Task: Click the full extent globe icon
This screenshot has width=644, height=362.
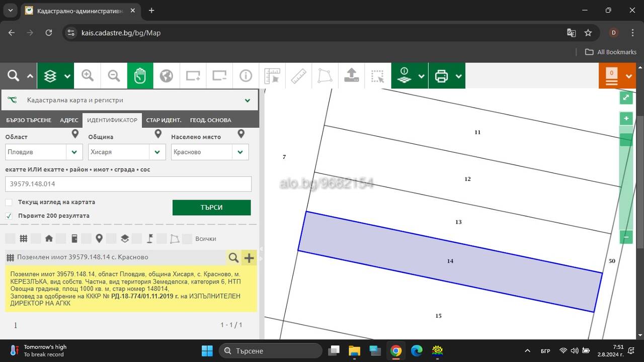Action: pyautogui.click(x=167, y=76)
